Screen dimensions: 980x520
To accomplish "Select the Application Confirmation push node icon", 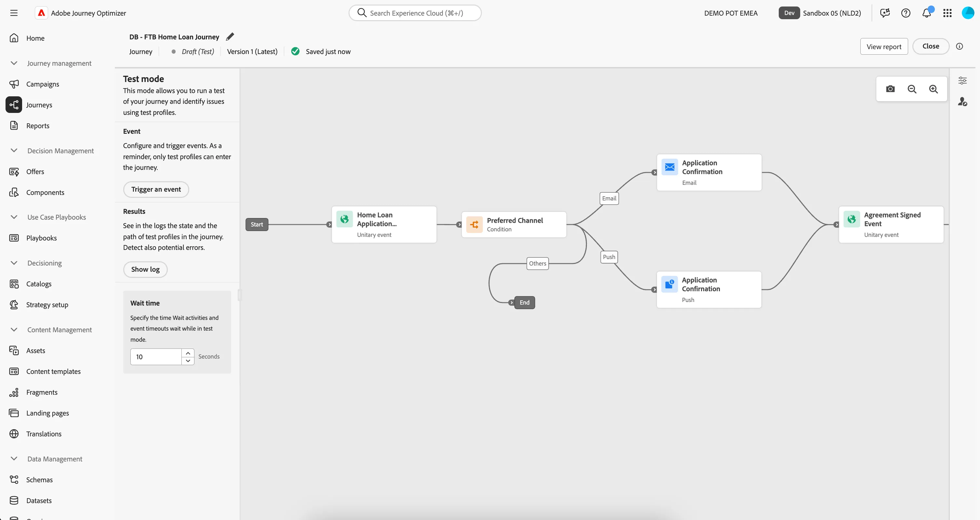I will coord(669,284).
